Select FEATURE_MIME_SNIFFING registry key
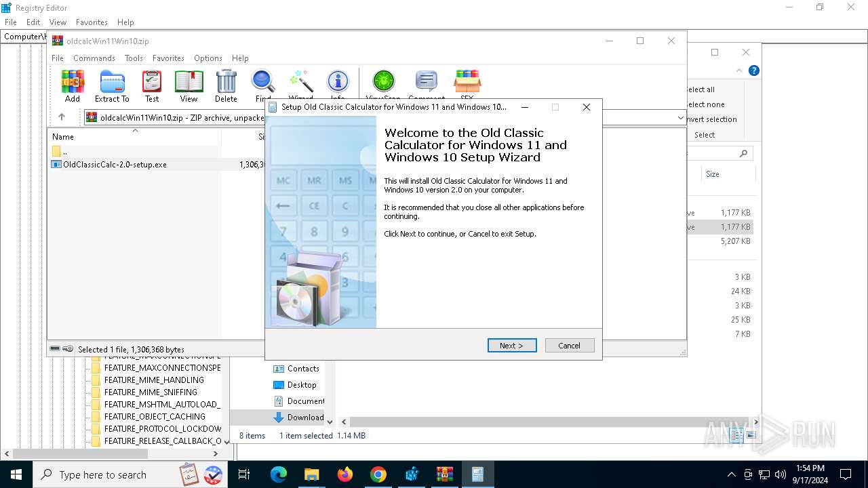The height and width of the screenshot is (488, 868). tap(151, 392)
